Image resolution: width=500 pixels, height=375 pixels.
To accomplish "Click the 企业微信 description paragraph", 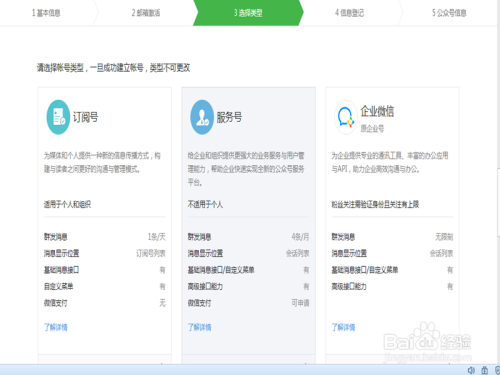I will [x=390, y=163].
